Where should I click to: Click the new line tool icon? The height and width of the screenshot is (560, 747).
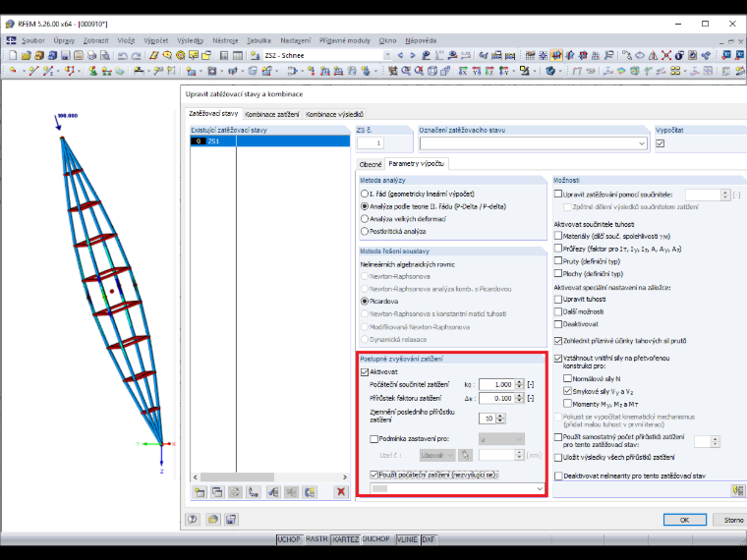(32, 72)
